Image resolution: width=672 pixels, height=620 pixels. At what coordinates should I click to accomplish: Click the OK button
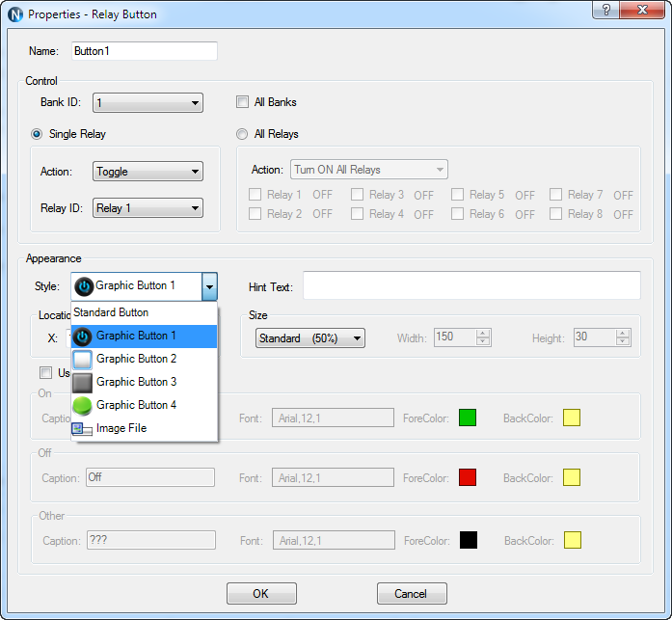coord(261,593)
